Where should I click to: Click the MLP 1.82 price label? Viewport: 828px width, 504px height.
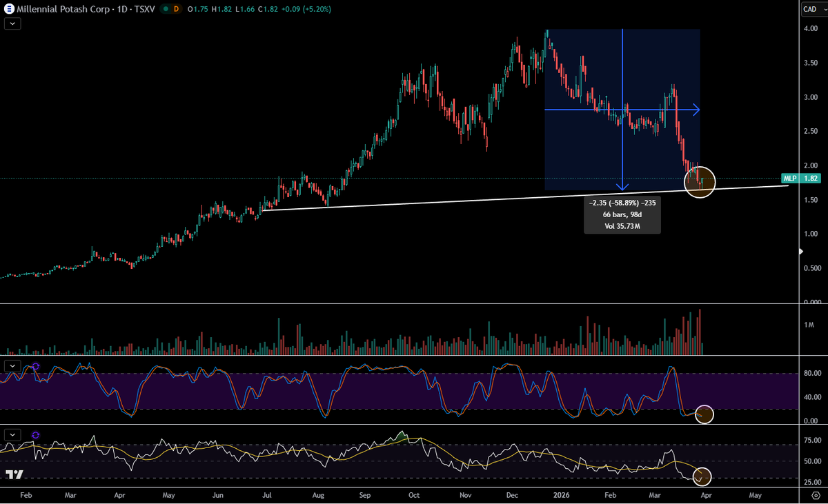[800, 179]
